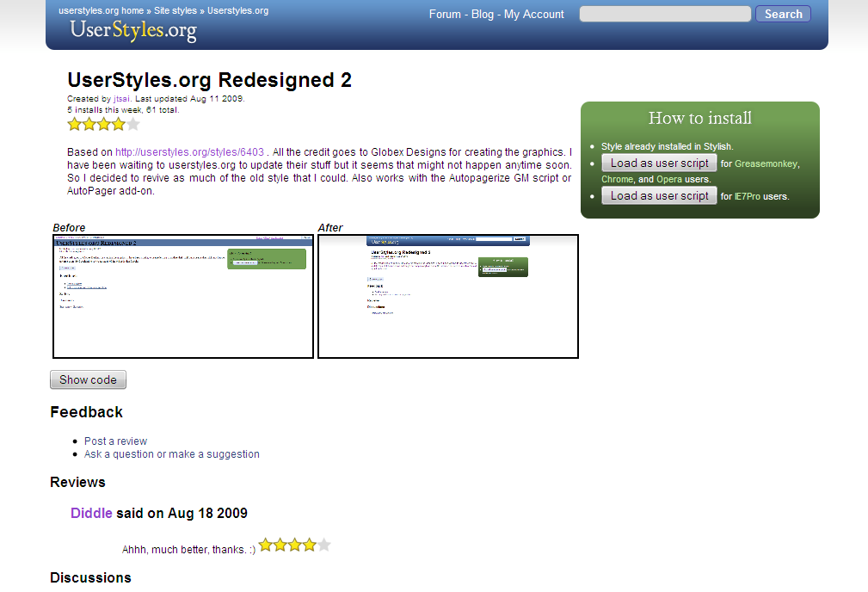The width and height of the screenshot is (868, 592).
Task: Select the fifth star in the rating
Action: (133, 124)
